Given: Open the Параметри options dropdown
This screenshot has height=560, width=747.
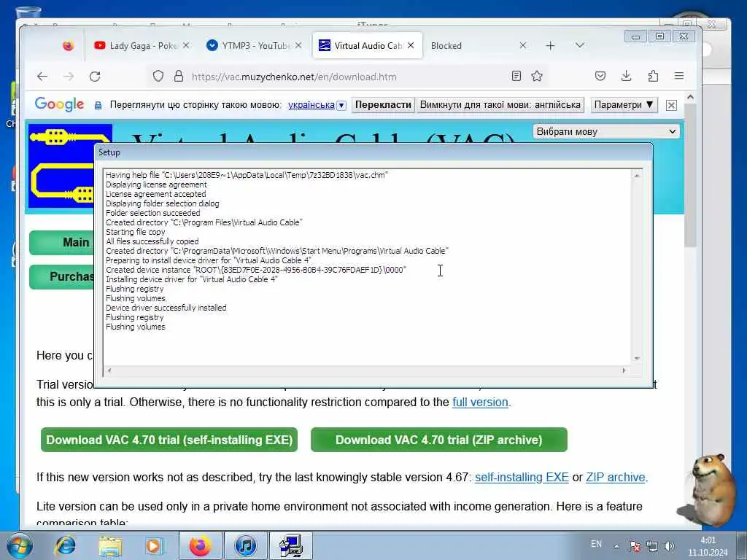Looking at the screenshot, I should tap(624, 105).
